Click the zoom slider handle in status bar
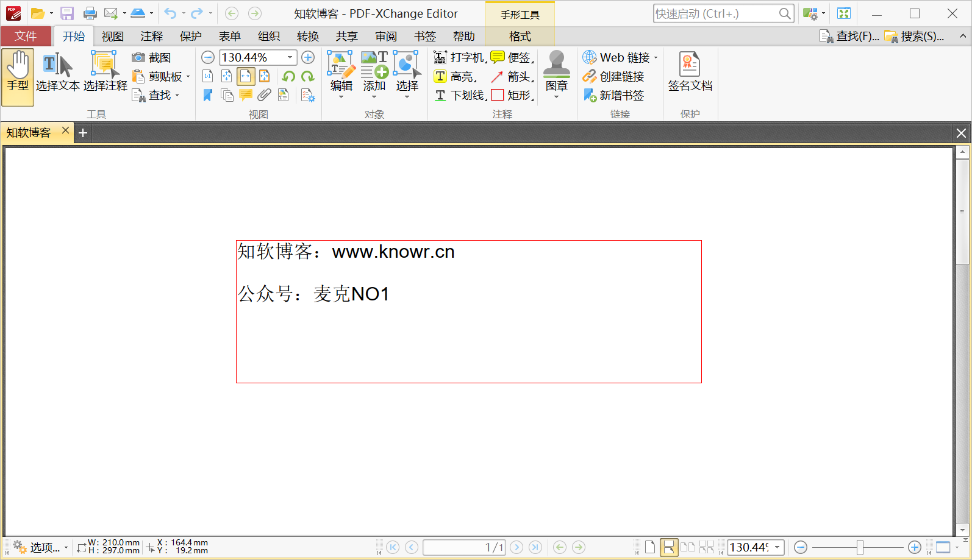 [x=860, y=547]
